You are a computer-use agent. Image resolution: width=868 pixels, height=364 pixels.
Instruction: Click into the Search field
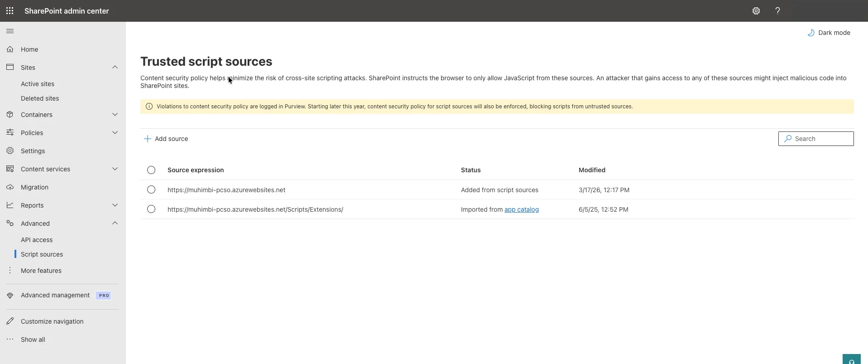coord(816,139)
